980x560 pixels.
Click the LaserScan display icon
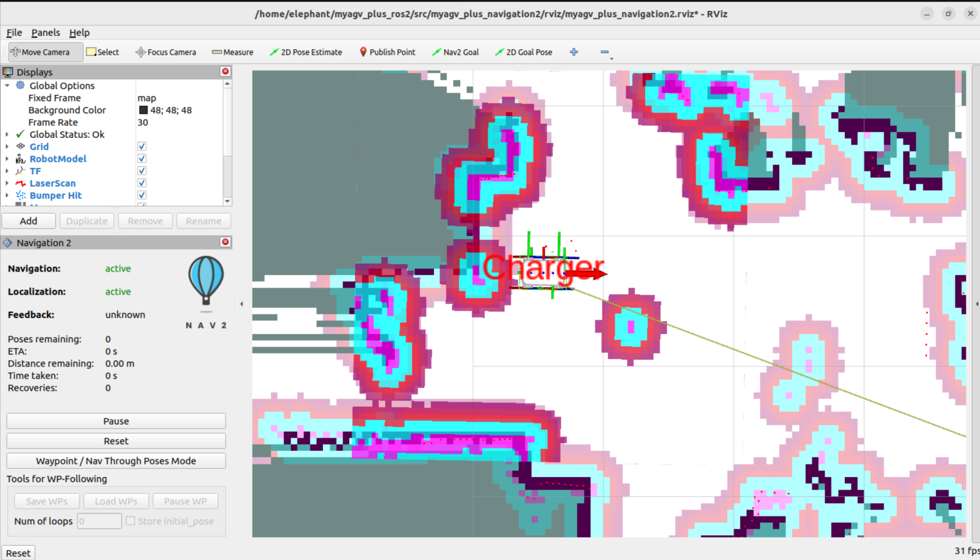(21, 183)
